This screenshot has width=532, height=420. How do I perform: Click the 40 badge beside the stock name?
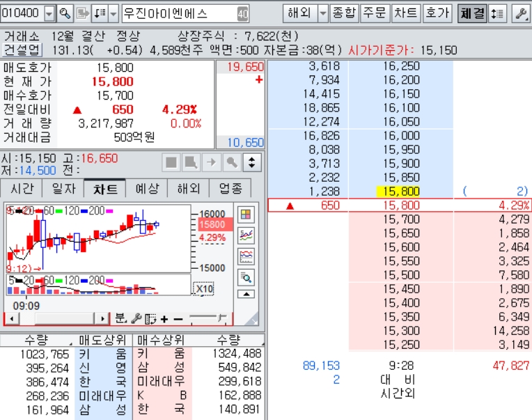(242, 14)
